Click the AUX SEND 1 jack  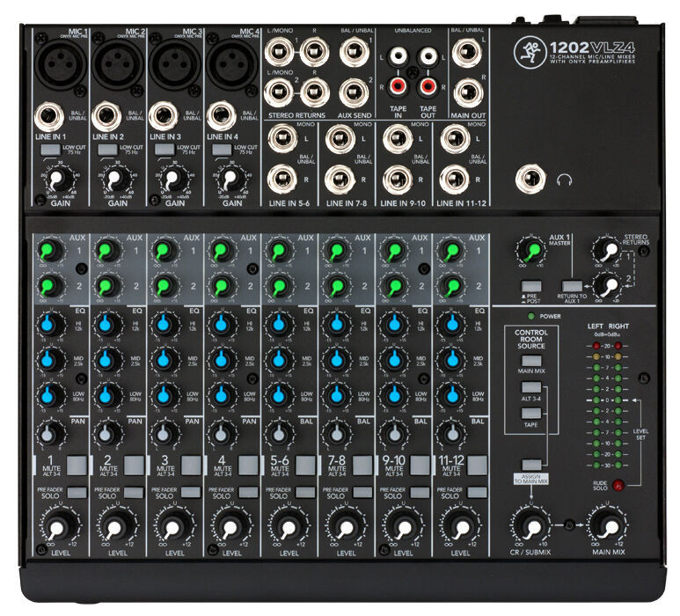[354, 52]
